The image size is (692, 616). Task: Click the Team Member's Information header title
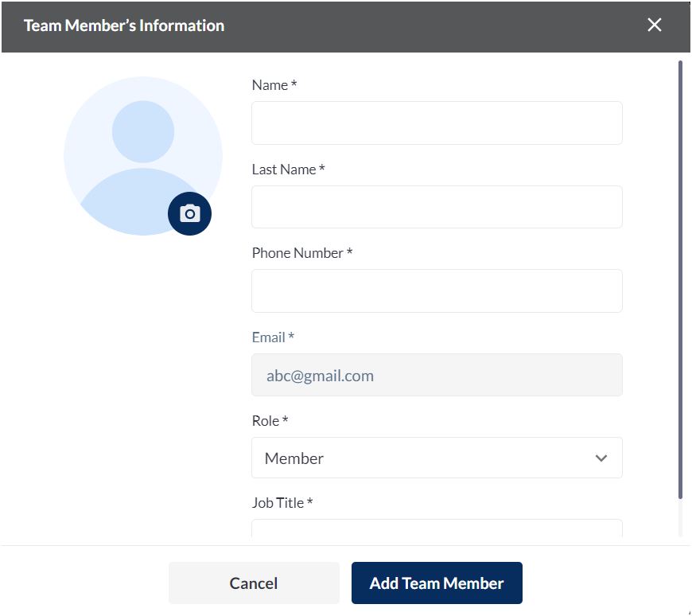click(x=124, y=25)
